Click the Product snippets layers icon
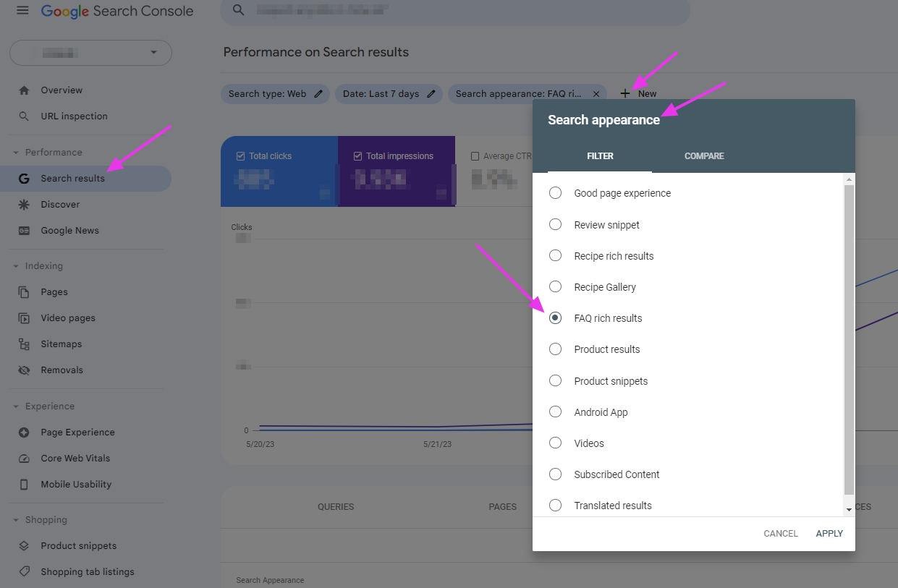Screen dimensions: 898x588 (24, 546)
